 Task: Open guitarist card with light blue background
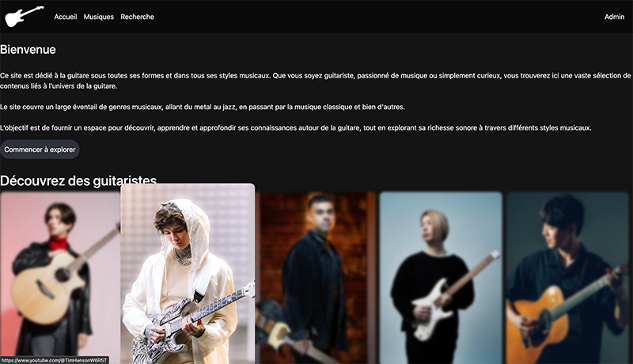(441, 278)
